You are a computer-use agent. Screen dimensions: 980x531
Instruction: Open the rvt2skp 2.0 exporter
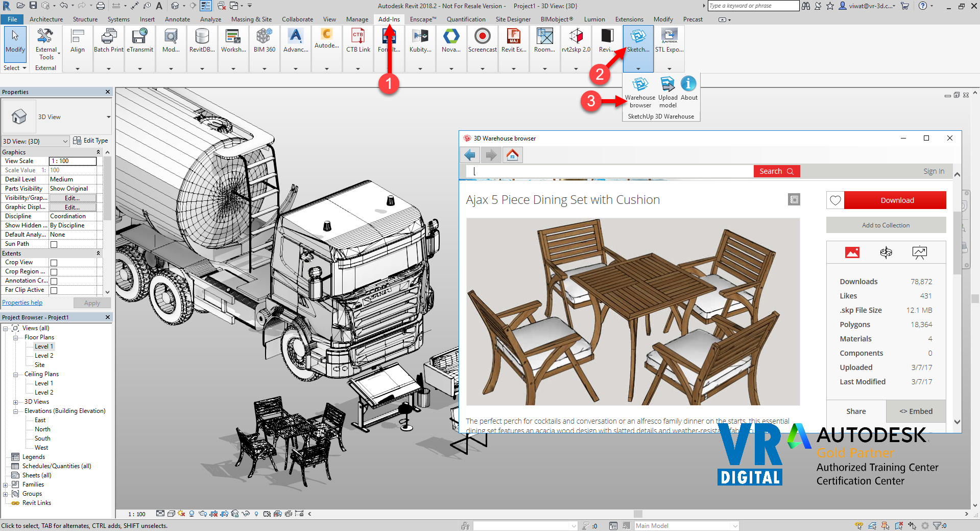(x=576, y=41)
